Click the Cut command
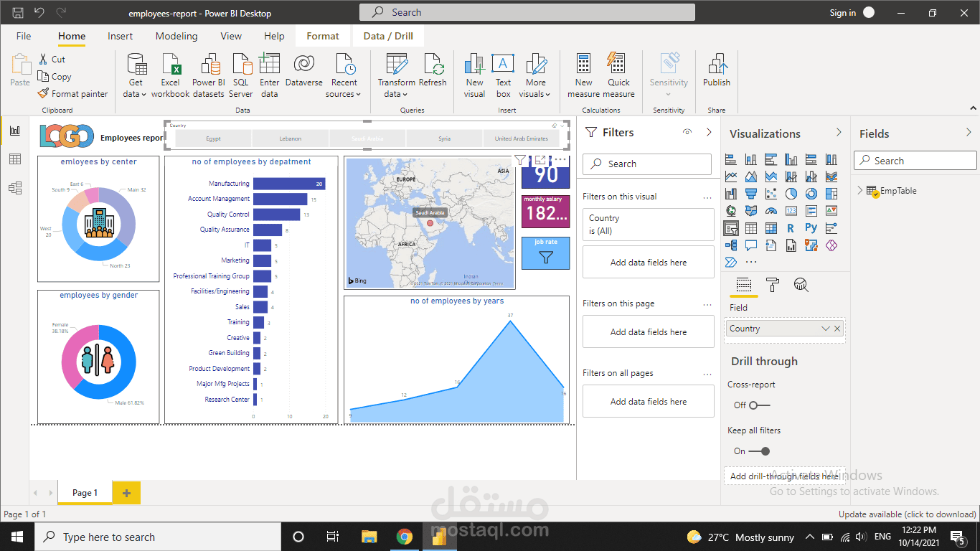Viewport: 980px width, 551px height. click(x=52, y=60)
